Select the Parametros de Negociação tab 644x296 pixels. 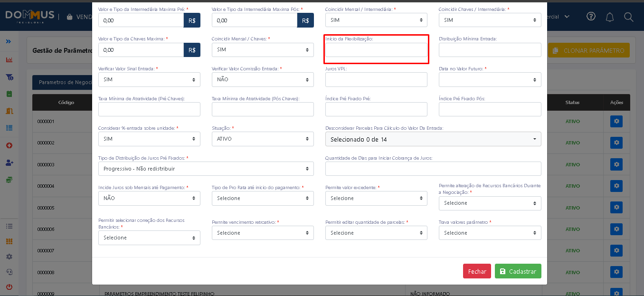point(62,82)
